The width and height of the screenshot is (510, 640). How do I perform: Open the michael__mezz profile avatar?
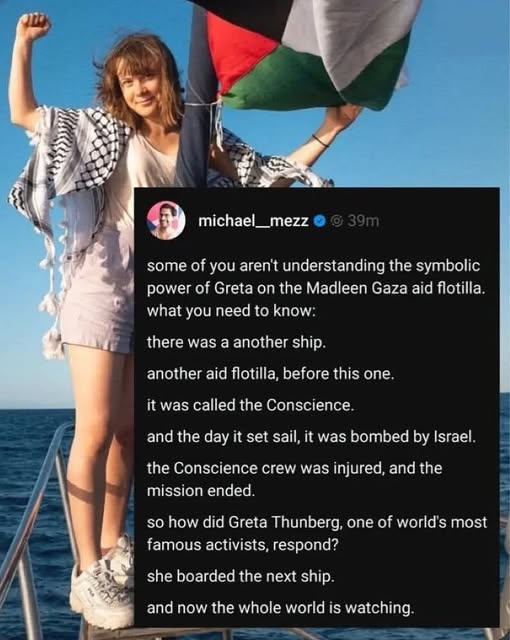(x=166, y=220)
